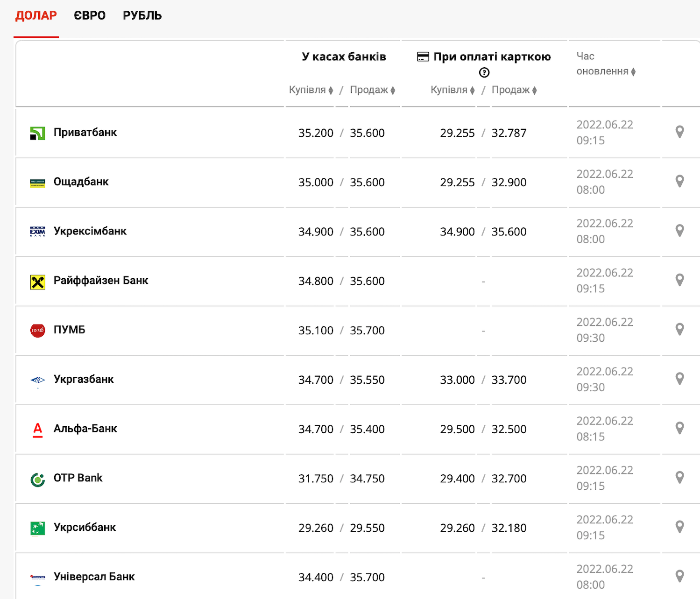Image resolution: width=700 pixels, height=599 pixels.
Task: Show branch locations for Райффайзен Банк
Action: click(679, 280)
